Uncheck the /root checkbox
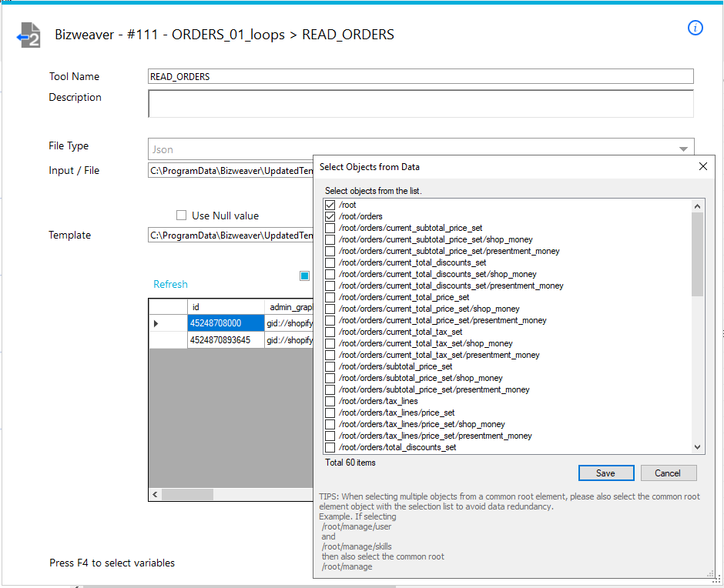Viewport: 724px width, 588px height. coord(330,205)
